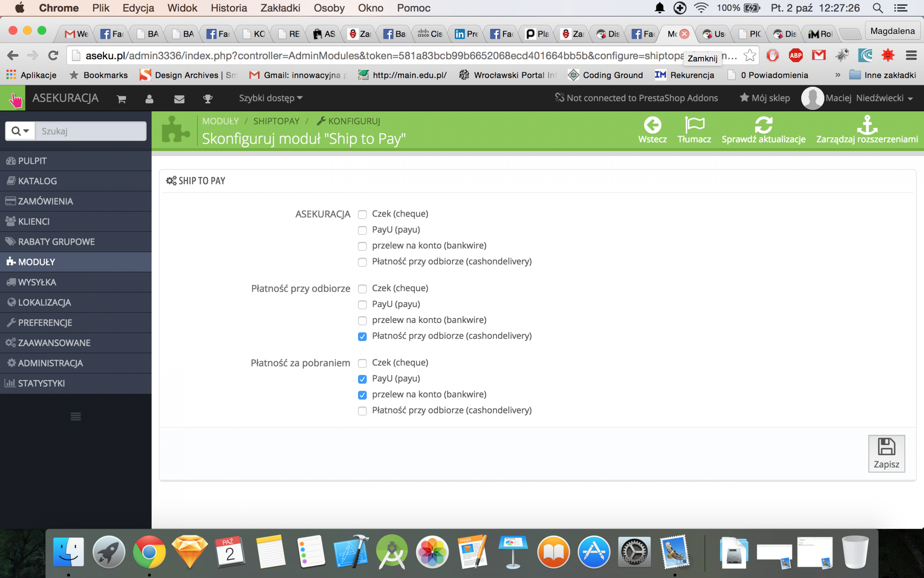The height and width of the screenshot is (578, 924).
Task: Open the Maciej Niedźwiecki user dropdown
Action: point(869,98)
